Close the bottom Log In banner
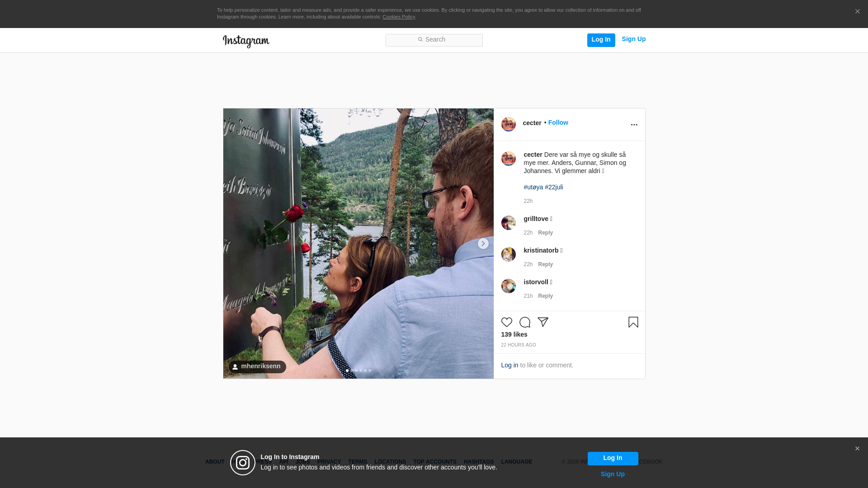 pyautogui.click(x=857, y=449)
